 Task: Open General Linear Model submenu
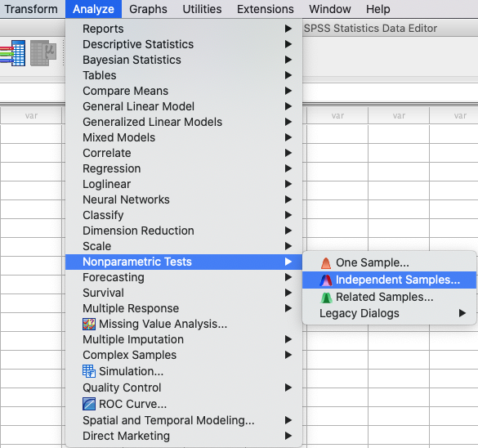pyautogui.click(x=184, y=106)
